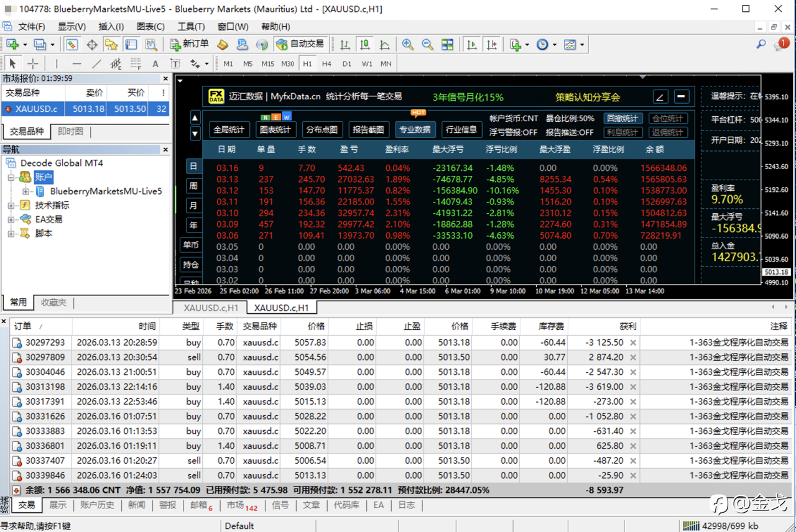Draw a trendline with the trendline tool
Screen dimensions: 796x532
coord(96,63)
